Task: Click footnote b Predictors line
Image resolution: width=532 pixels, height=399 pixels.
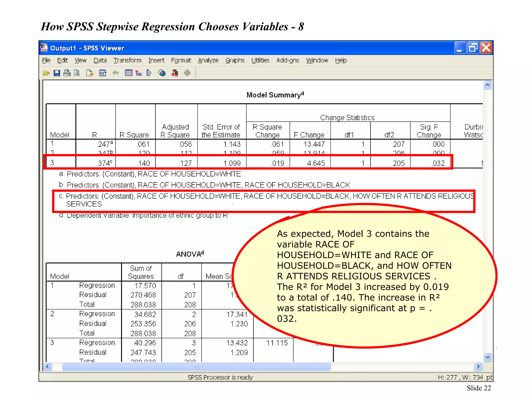Action: pyautogui.click(x=204, y=185)
